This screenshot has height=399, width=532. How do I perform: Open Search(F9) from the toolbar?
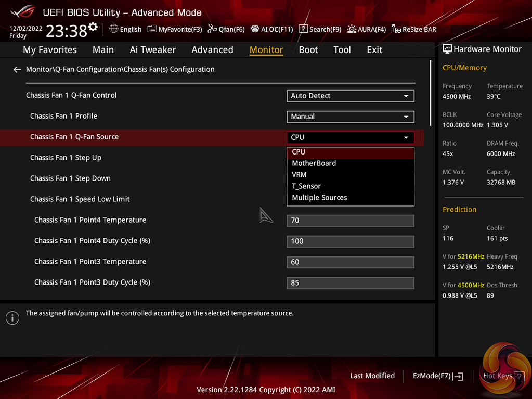320,29
